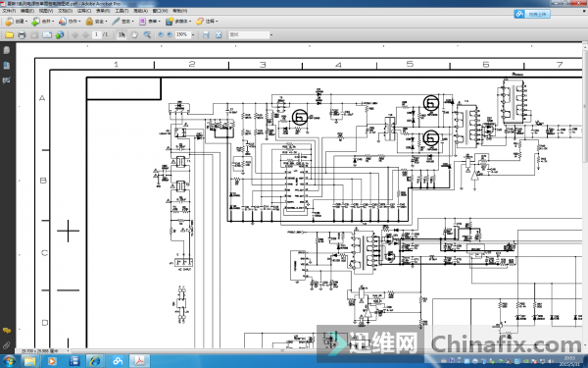Click the email envelope icon in toolbar
Screen dimensions: 588x368
(x=47, y=35)
